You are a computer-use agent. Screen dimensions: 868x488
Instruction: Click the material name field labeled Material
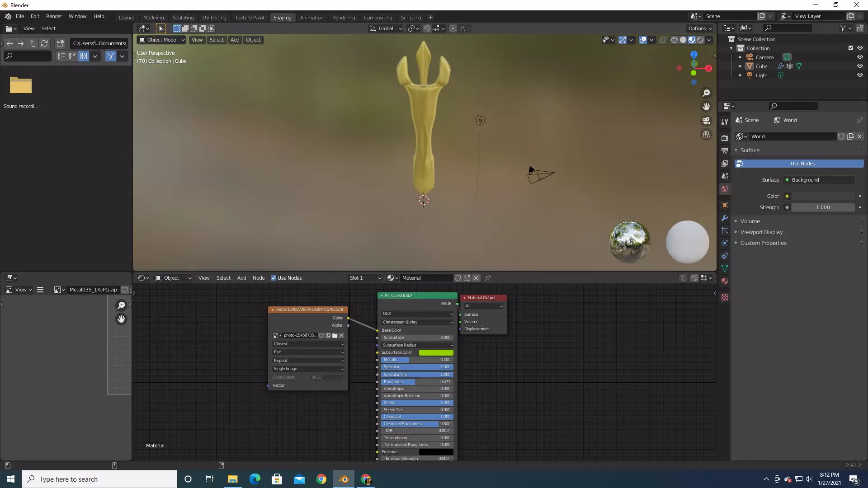426,278
